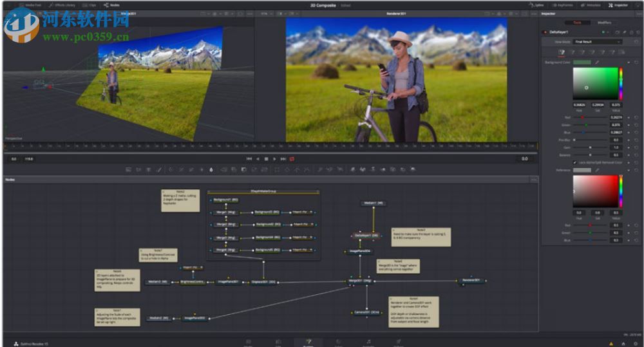644x347 pixels.
Task: Jump to the last frame
Action: [x=283, y=159]
